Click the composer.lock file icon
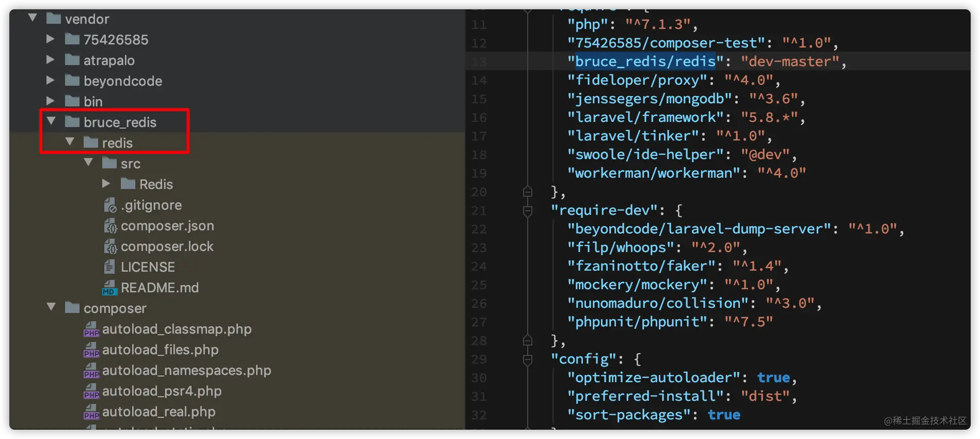The height and width of the screenshot is (439, 980). coord(110,246)
